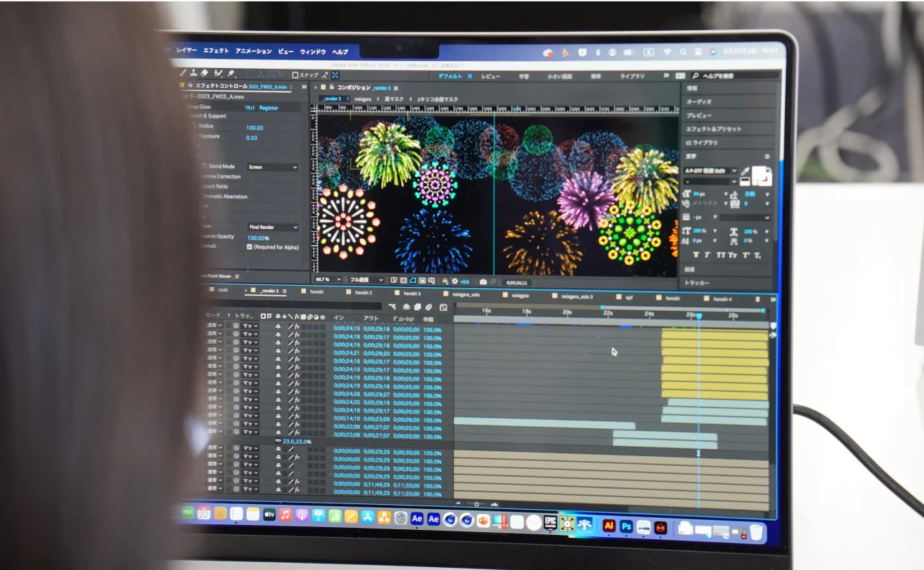Open the 66.7% magnification dropdown

(x=327, y=279)
